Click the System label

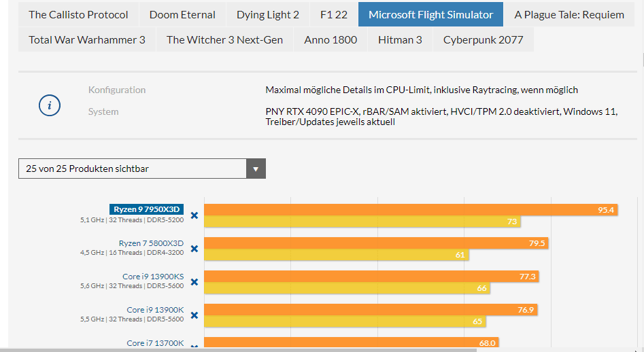point(103,111)
